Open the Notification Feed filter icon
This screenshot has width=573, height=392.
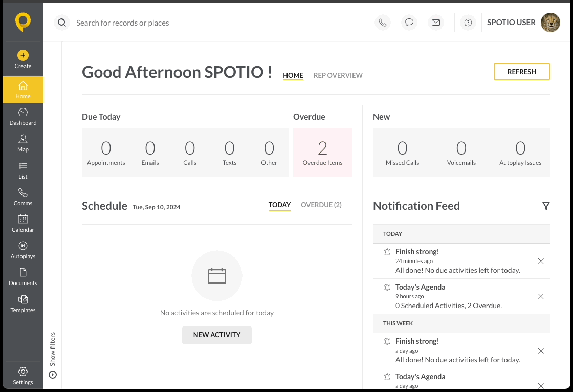545,206
